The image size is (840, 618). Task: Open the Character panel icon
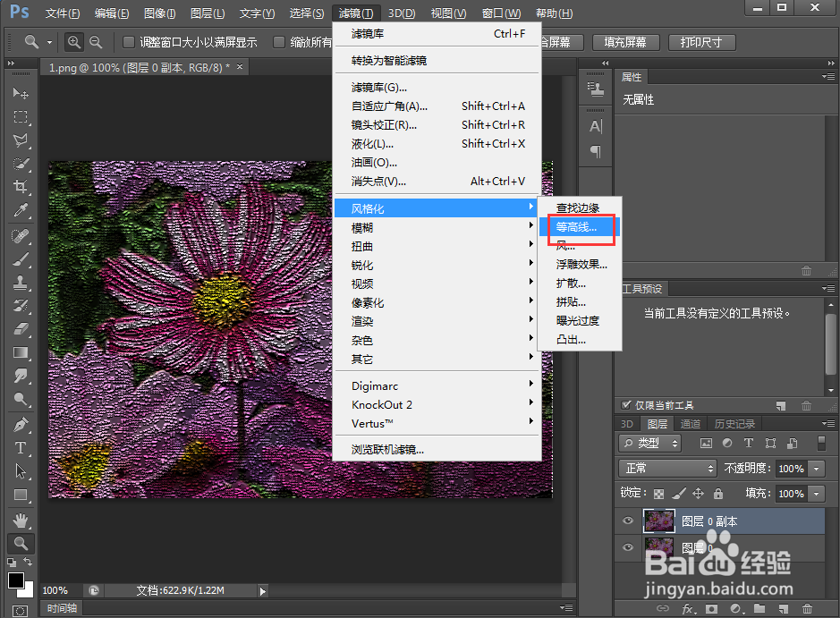coord(596,126)
